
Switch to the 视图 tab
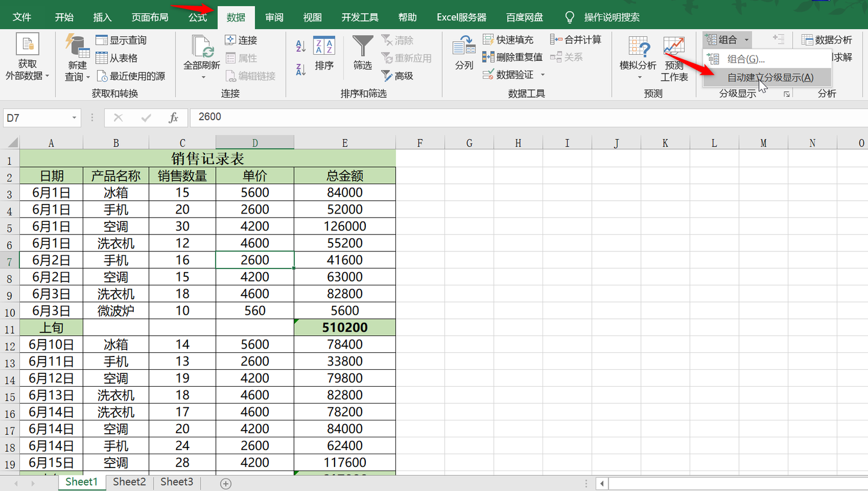coord(312,17)
